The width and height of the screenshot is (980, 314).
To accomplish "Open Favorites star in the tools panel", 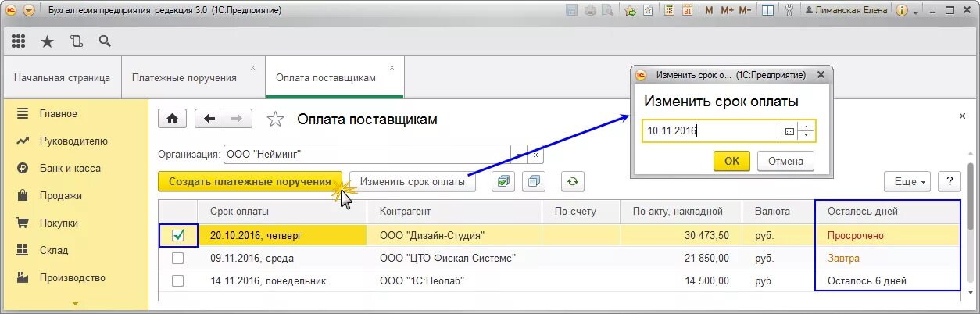I will point(47,41).
